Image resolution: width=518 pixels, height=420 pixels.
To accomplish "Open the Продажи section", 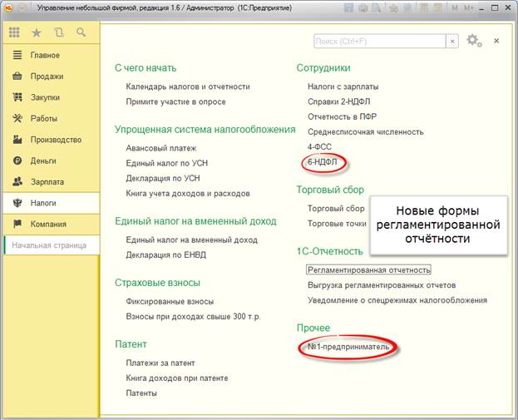I will [x=52, y=77].
